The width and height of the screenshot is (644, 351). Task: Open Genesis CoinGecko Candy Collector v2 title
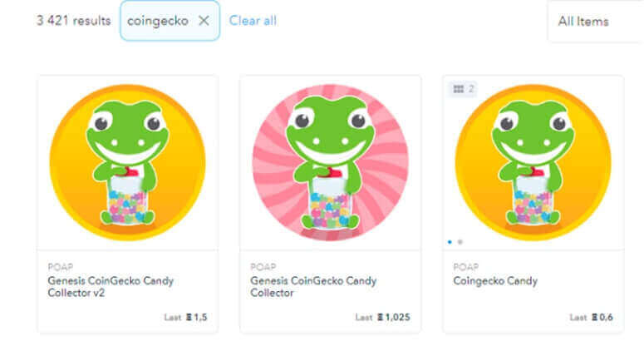[x=111, y=287]
